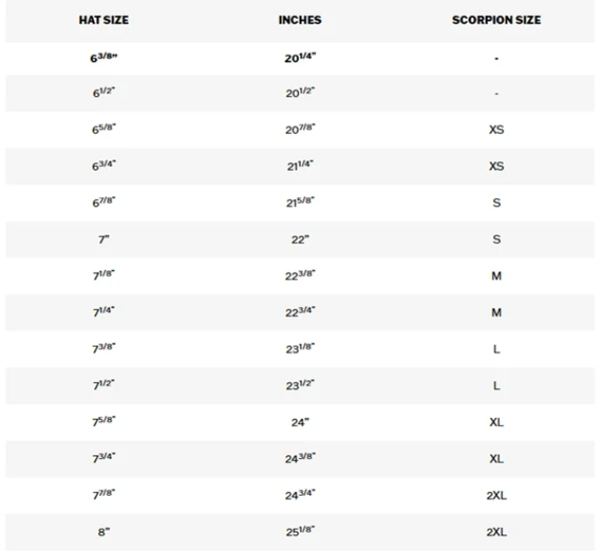Click the INCHES column header
This screenshot has height=558, width=602.
(x=300, y=20)
